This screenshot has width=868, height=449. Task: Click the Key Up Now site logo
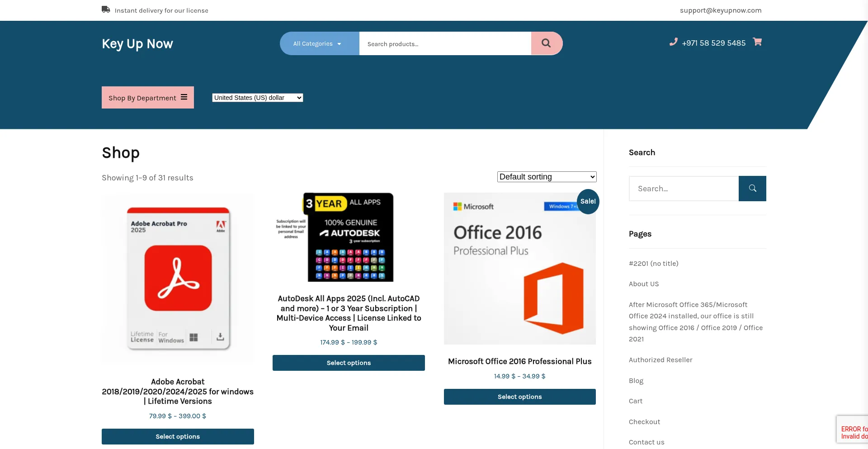coord(137,44)
